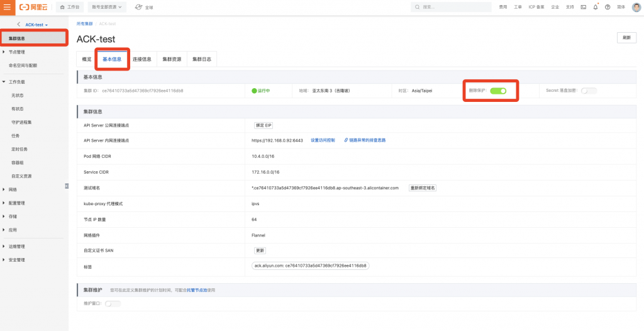This screenshot has height=331, width=644.
Task: Expand 安全管理 sidebar section
Action: (x=17, y=260)
